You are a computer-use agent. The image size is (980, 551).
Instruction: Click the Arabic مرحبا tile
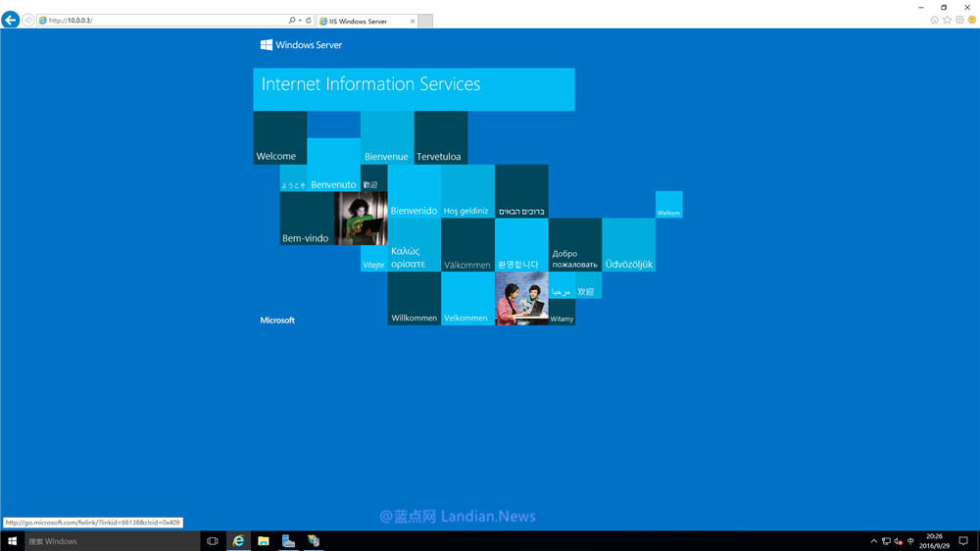[x=562, y=285]
